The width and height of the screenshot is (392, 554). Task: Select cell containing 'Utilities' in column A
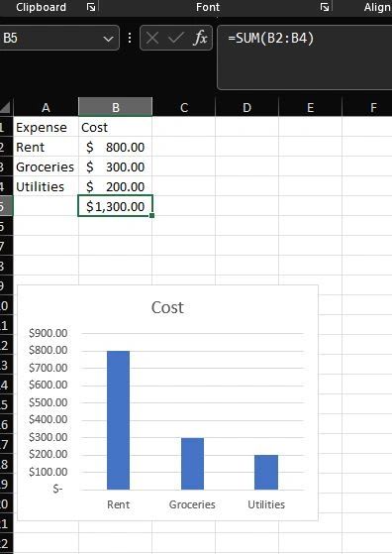(46, 186)
